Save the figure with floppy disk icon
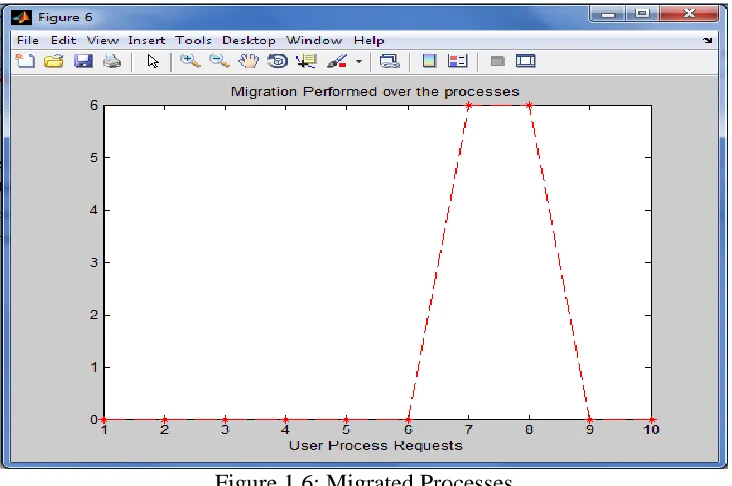 pyautogui.click(x=83, y=61)
